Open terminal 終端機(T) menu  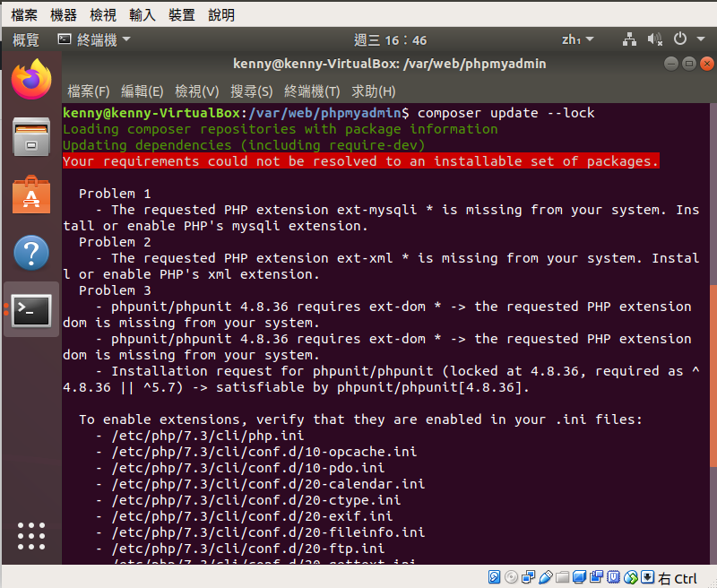(312, 91)
